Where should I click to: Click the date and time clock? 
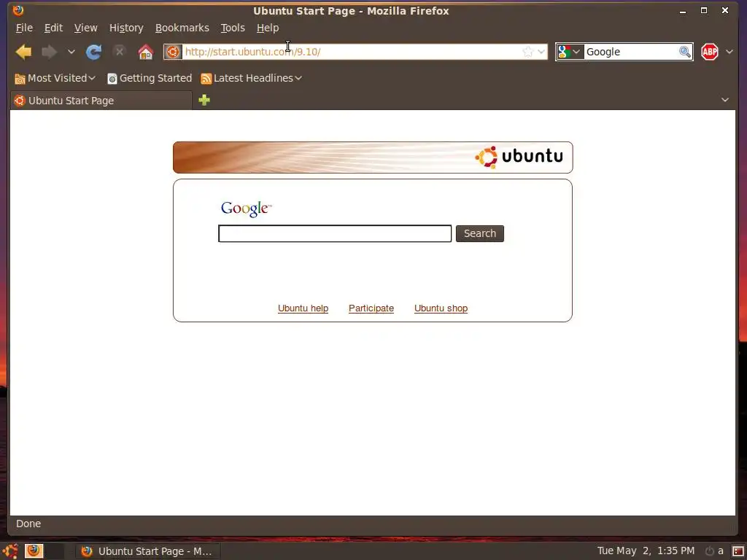646,551
